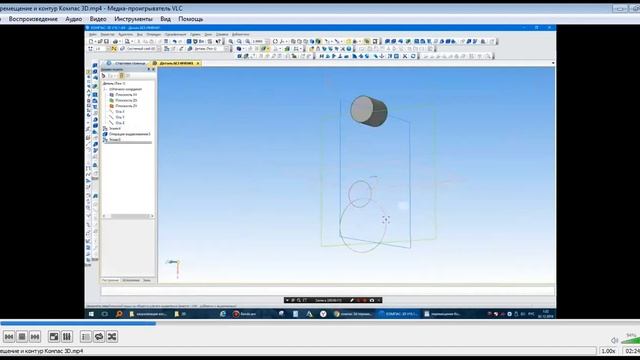Open VLC Инструменты menu

point(133,19)
